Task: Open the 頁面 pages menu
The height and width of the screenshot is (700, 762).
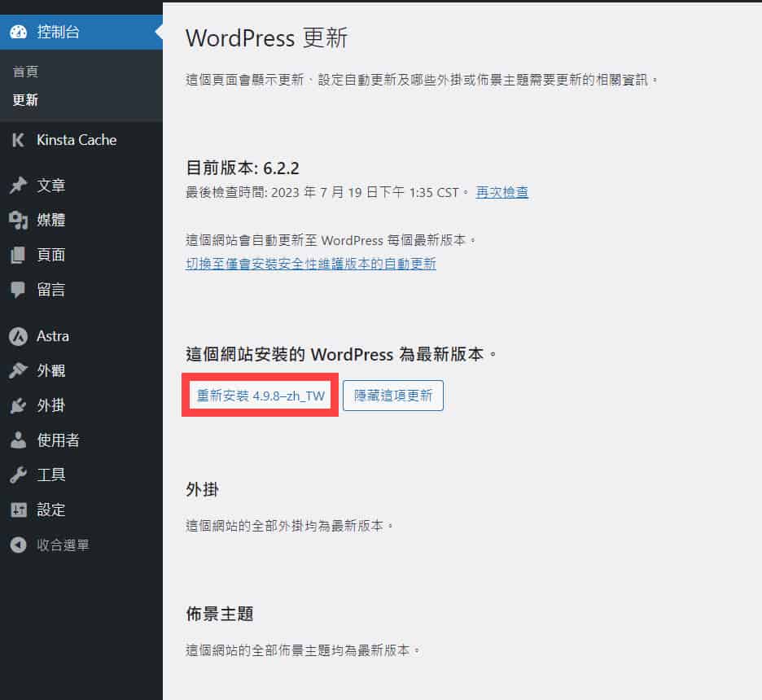Action: point(81,255)
